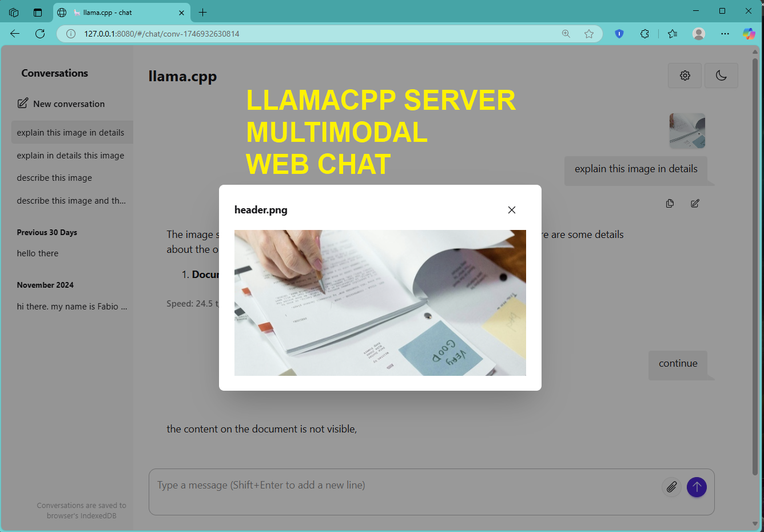
Task: Add page to favorites with star icon
Action: (x=589, y=34)
